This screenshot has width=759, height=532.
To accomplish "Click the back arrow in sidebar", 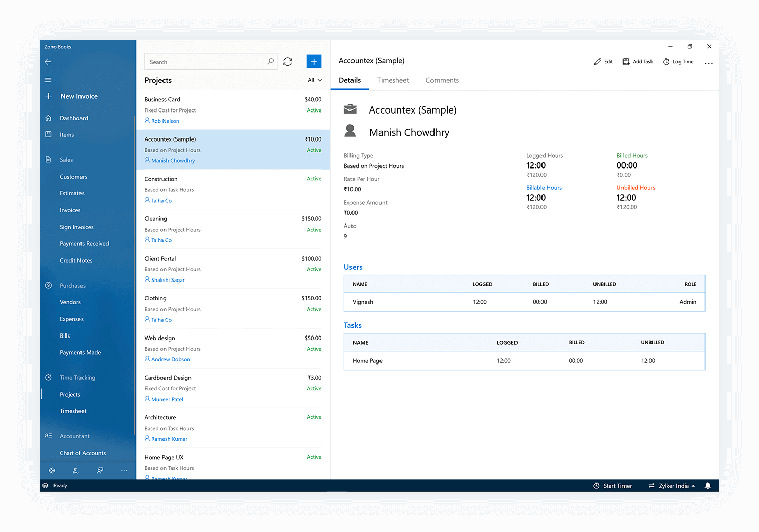I will tap(48, 62).
